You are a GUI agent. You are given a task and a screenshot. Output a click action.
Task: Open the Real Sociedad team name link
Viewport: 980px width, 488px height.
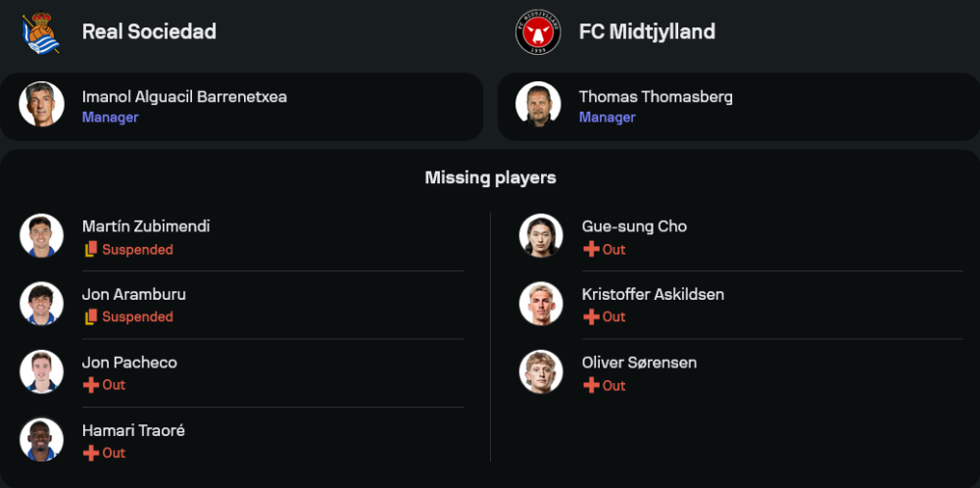pyautogui.click(x=149, y=31)
